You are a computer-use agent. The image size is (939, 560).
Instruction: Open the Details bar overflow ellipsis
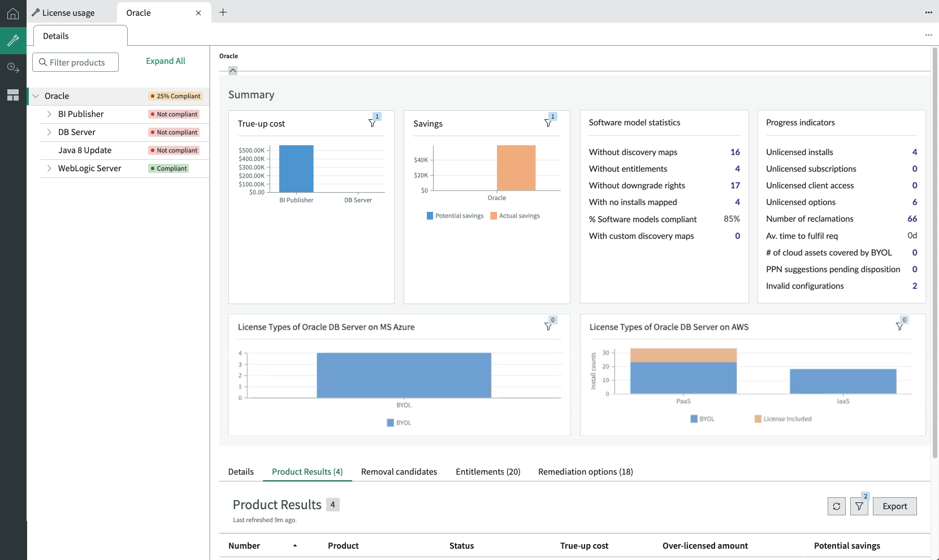click(928, 35)
